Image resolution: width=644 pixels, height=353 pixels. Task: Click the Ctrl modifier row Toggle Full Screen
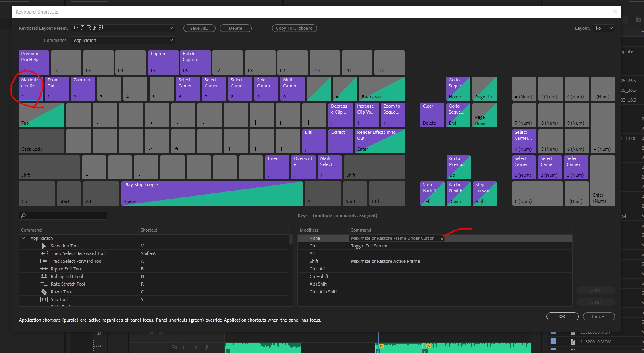tap(435, 246)
